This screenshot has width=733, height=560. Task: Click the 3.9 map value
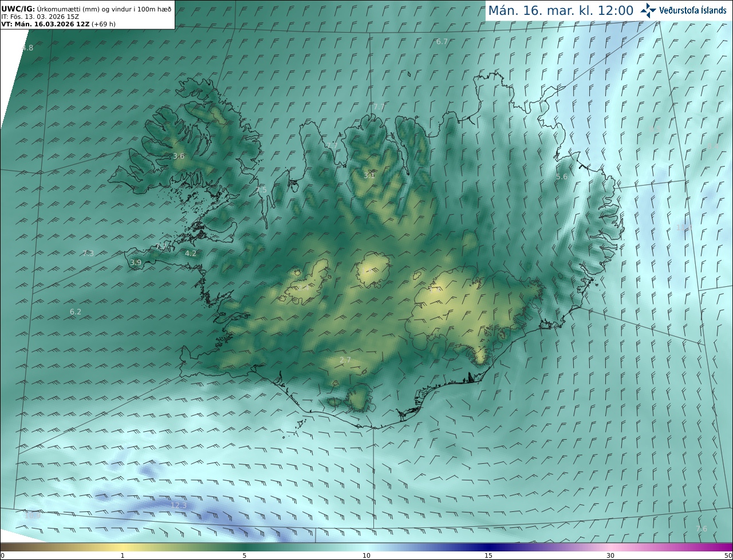click(136, 263)
